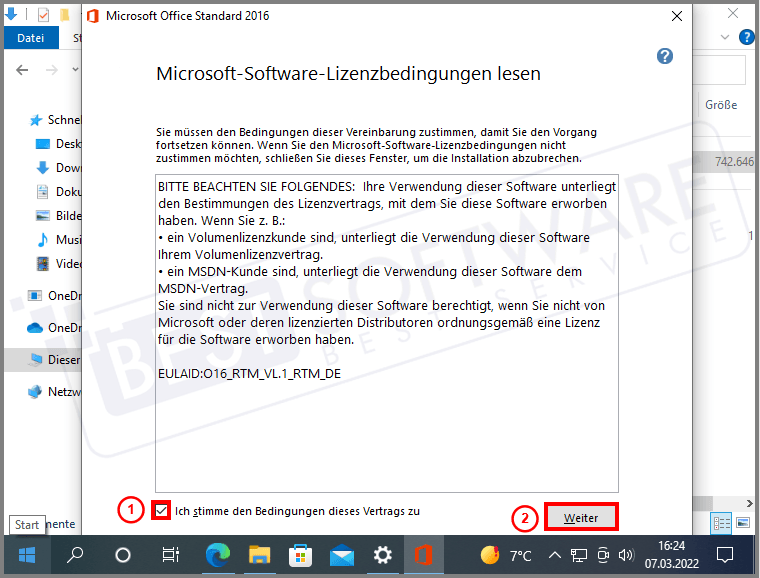Open Downloads folder in Explorer sidebar
Viewport: 760px width, 578px height.
(x=58, y=168)
